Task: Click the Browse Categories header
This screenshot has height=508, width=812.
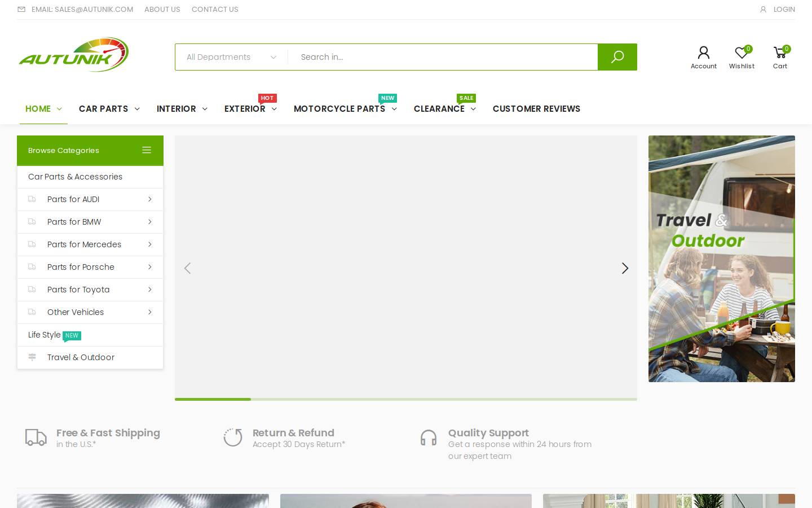Action: click(x=90, y=151)
